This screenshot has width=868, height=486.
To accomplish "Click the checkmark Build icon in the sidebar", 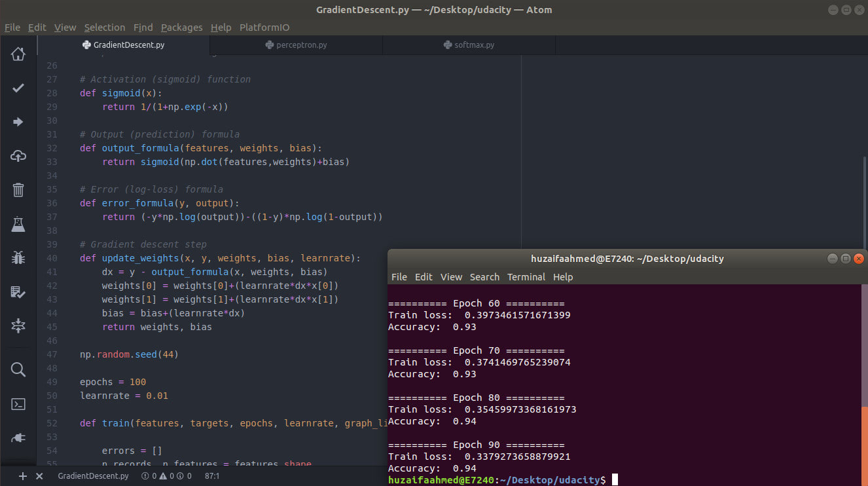I will 18,88.
